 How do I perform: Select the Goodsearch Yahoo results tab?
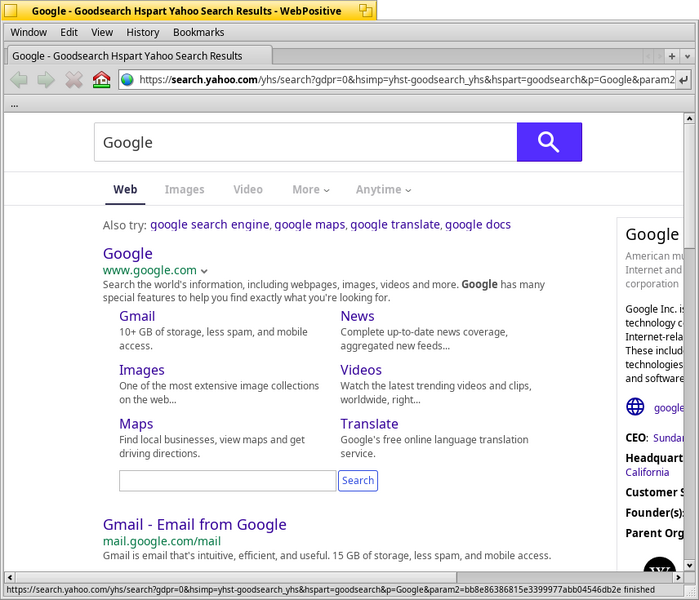pyautogui.click(x=140, y=56)
